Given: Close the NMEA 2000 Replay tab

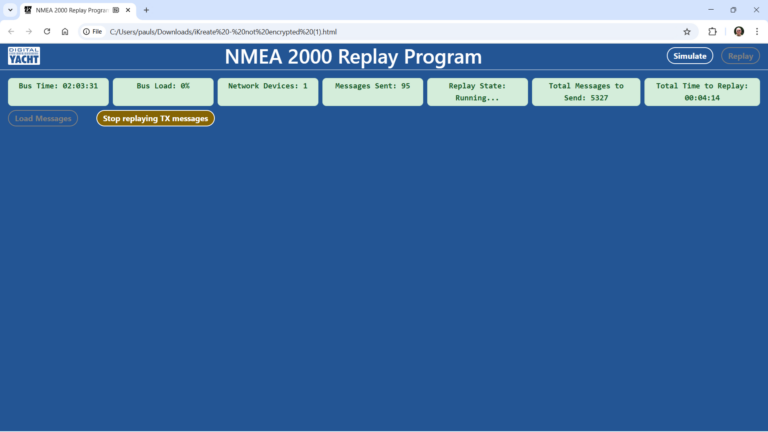Looking at the screenshot, I should tap(128, 10).
